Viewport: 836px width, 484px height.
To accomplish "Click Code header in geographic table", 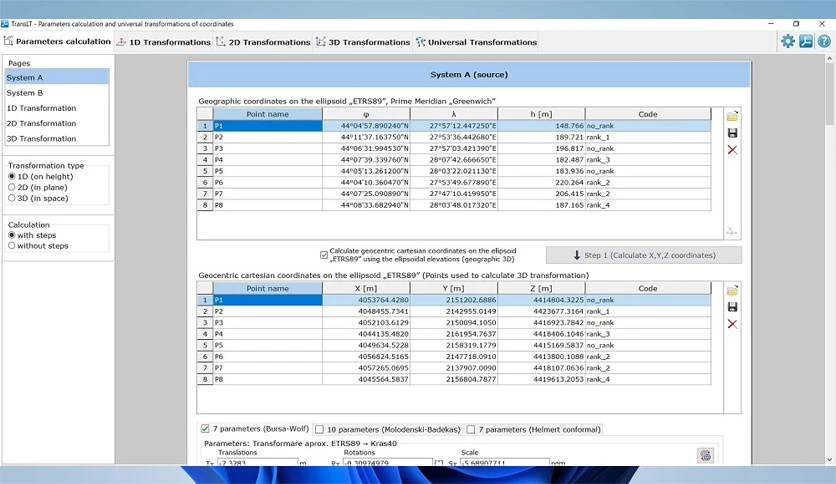I will point(648,114).
